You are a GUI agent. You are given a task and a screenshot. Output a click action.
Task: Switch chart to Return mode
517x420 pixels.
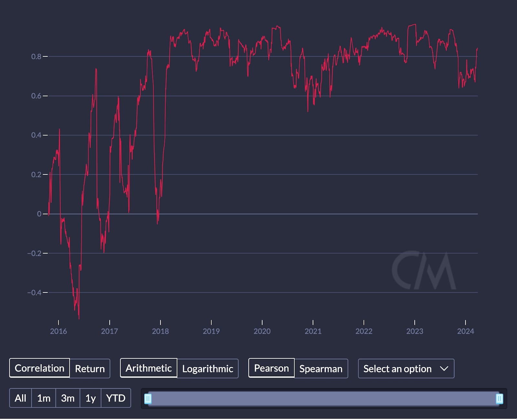coord(90,368)
